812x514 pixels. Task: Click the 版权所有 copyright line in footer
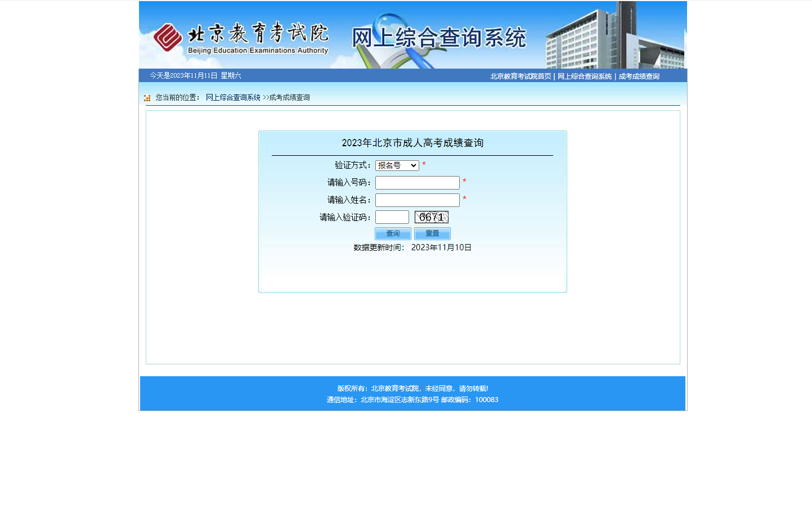pos(412,389)
